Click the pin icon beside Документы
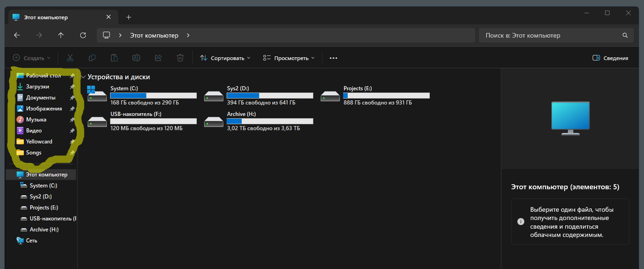Image resolution: width=644 pixels, height=269 pixels. tap(72, 98)
